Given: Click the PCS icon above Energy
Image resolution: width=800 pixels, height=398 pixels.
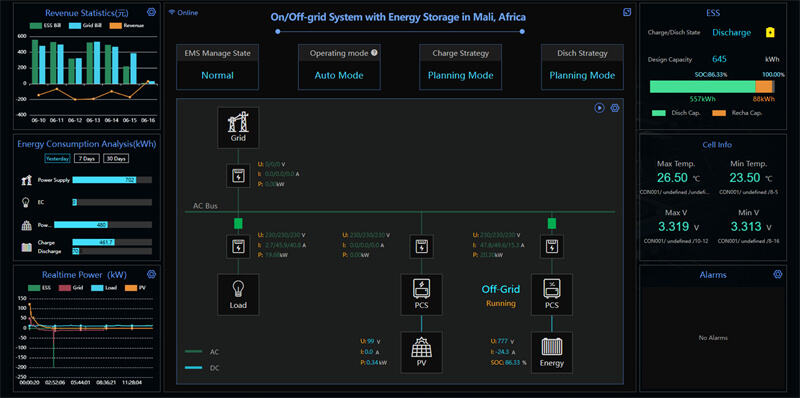Looking at the screenshot, I should pos(552,294).
